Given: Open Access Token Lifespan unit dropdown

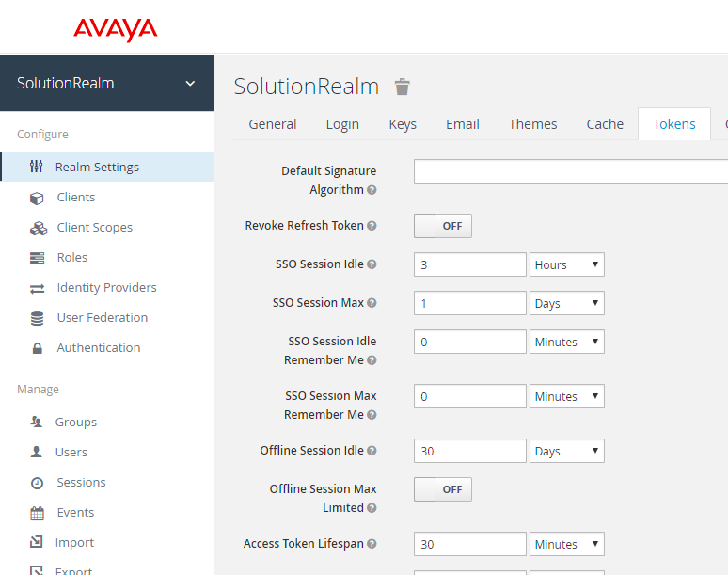Looking at the screenshot, I should 567,544.
